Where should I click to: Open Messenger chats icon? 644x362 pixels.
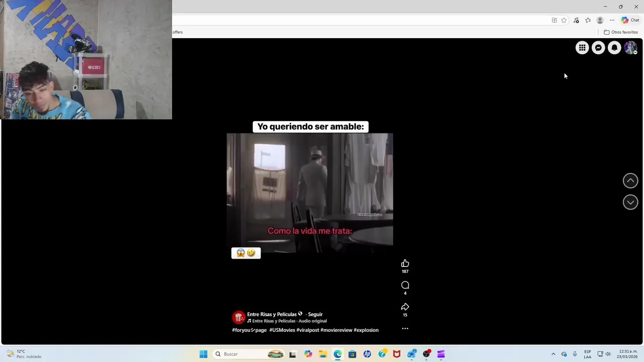point(598,48)
